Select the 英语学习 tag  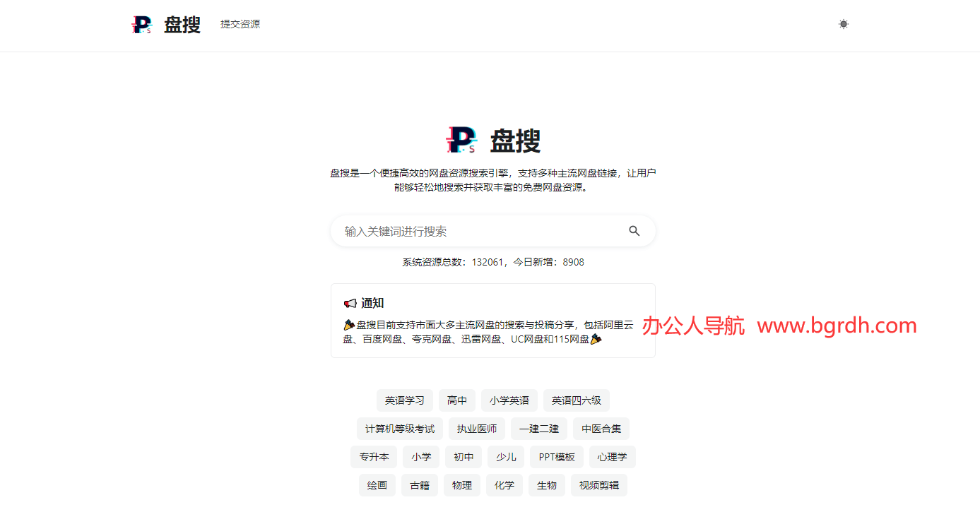pos(404,400)
